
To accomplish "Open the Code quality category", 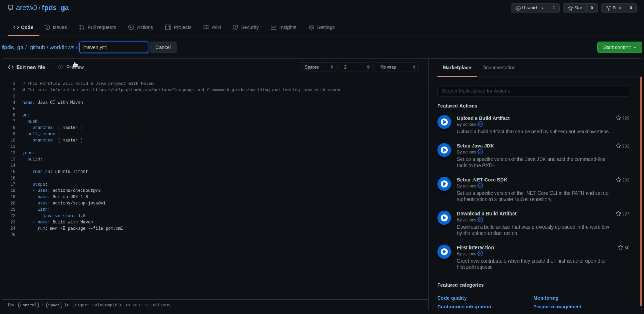I will click(452, 298).
